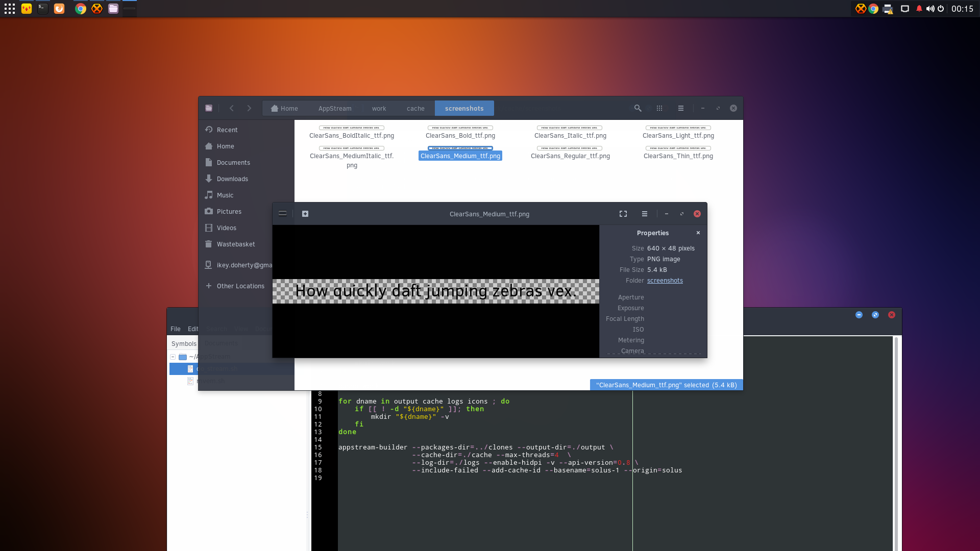The image size is (980, 551).
Task: Enter fullscreen in the image viewer
Action: point(623,214)
